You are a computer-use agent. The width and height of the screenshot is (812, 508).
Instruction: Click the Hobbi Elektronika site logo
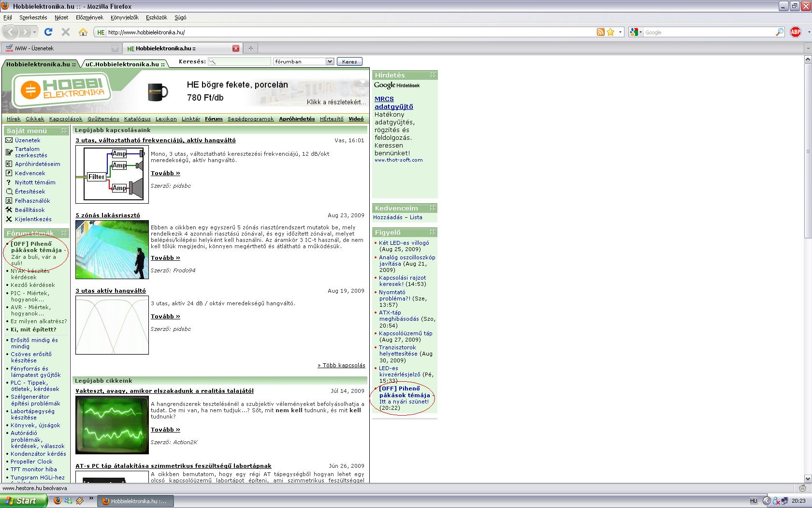click(x=61, y=90)
